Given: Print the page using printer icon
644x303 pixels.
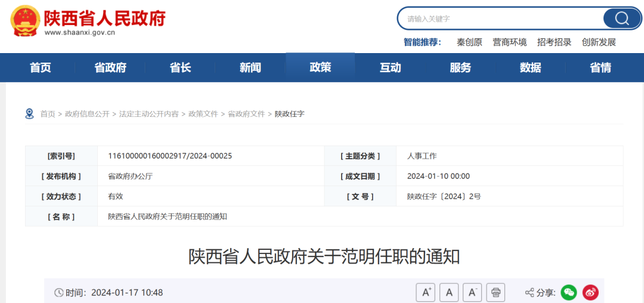Looking at the screenshot, I should point(496,292).
